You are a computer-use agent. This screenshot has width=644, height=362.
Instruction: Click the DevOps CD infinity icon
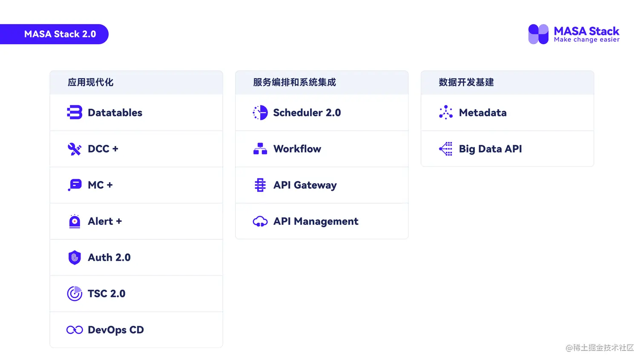point(75,330)
